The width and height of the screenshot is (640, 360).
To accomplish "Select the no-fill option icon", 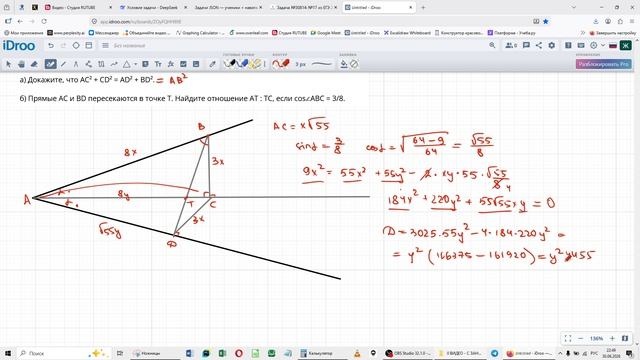I will (x=354, y=64).
